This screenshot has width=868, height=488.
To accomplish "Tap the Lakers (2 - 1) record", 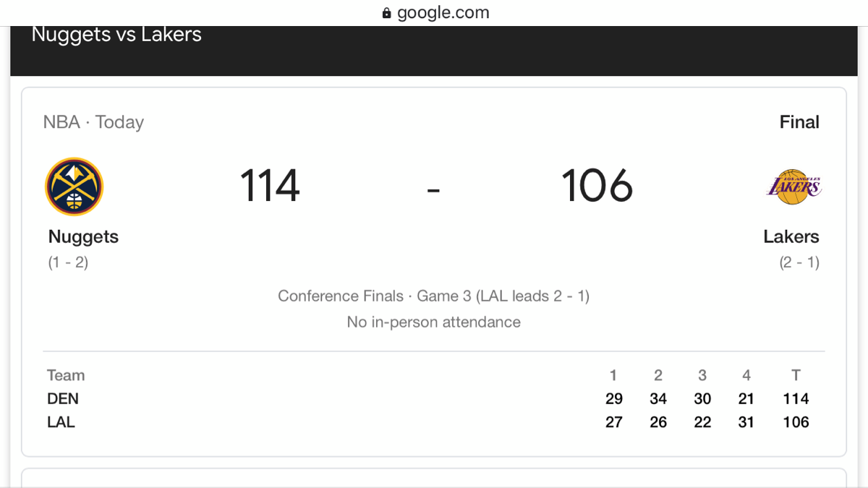I will [799, 262].
